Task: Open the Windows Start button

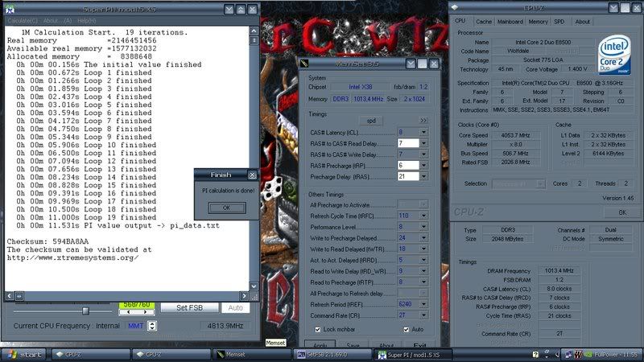Action: pyautogui.click(x=25, y=354)
